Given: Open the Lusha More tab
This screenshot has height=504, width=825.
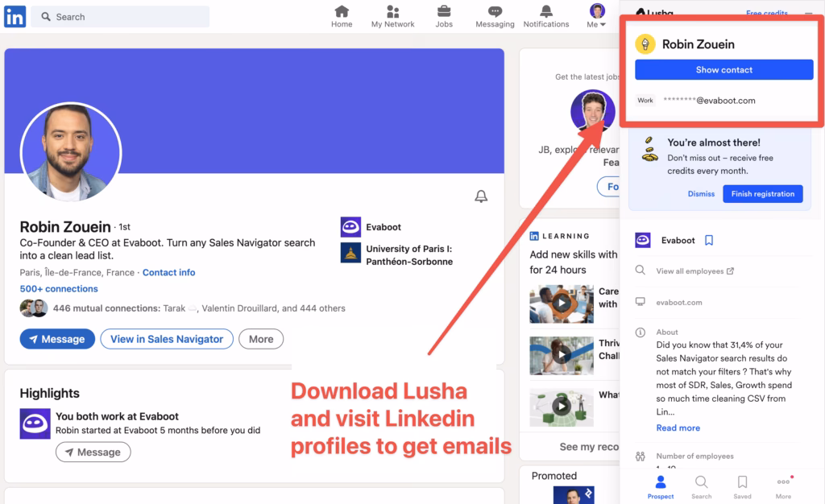Looking at the screenshot, I should pos(783,487).
